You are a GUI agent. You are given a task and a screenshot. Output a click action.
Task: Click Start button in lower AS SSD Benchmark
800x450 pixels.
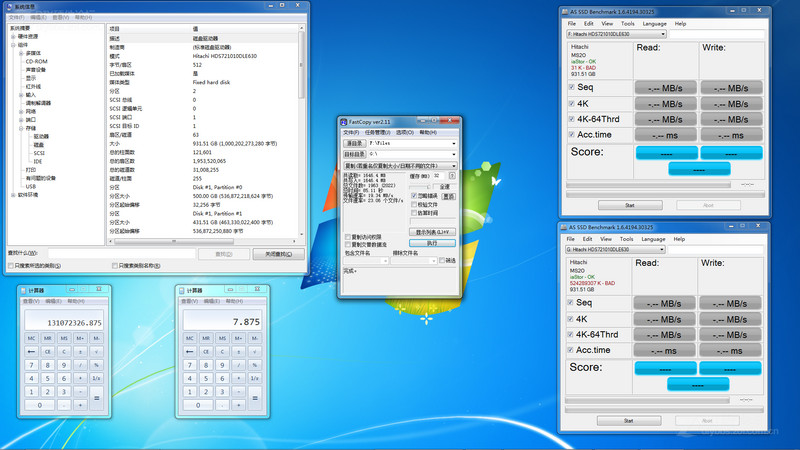(x=629, y=420)
